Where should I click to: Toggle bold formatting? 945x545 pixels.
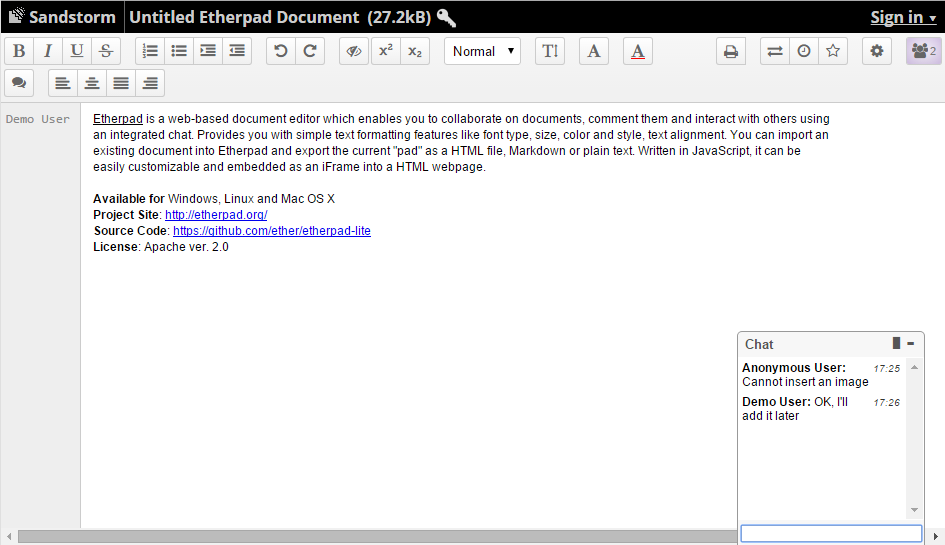(x=19, y=51)
